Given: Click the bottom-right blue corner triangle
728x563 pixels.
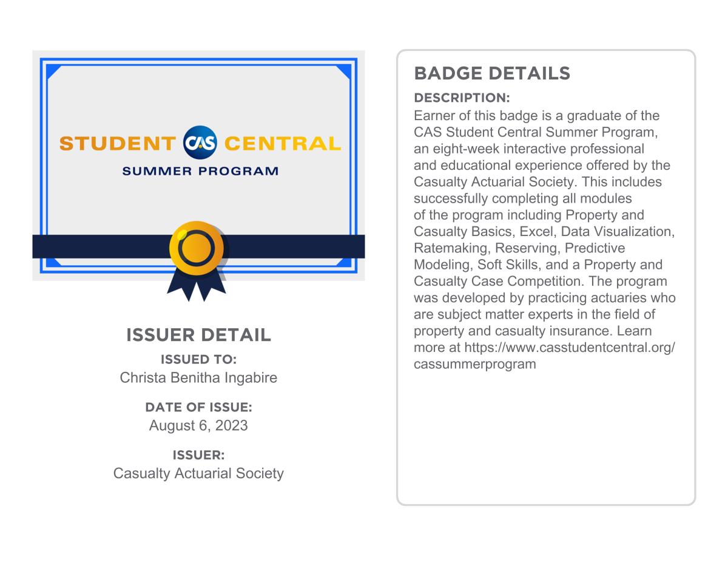Looking at the screenshot, I should pos(344,262).
